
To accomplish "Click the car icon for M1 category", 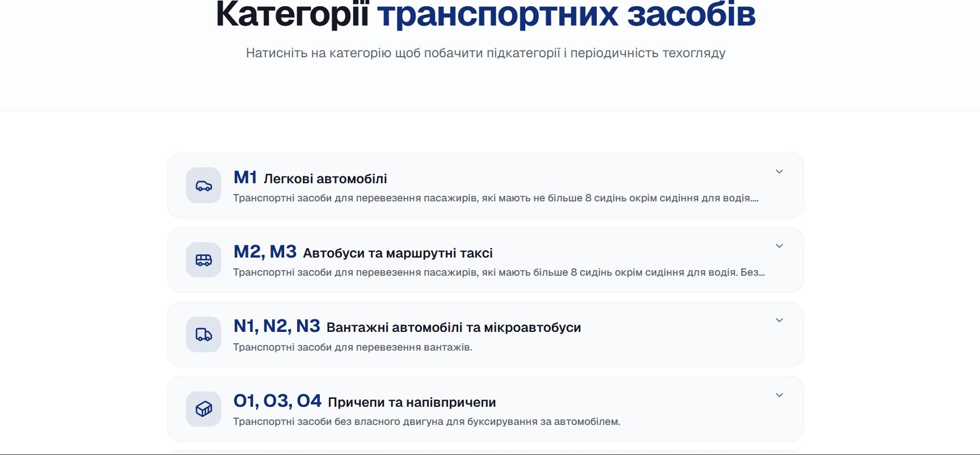I will [x=204, y=186].
